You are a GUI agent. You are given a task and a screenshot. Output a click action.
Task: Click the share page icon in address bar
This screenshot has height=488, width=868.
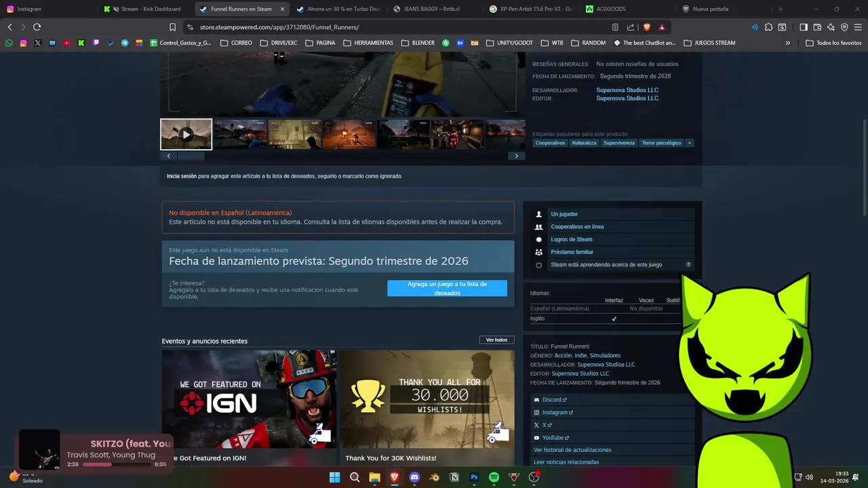pyautogui.click(x=631, y=27)
